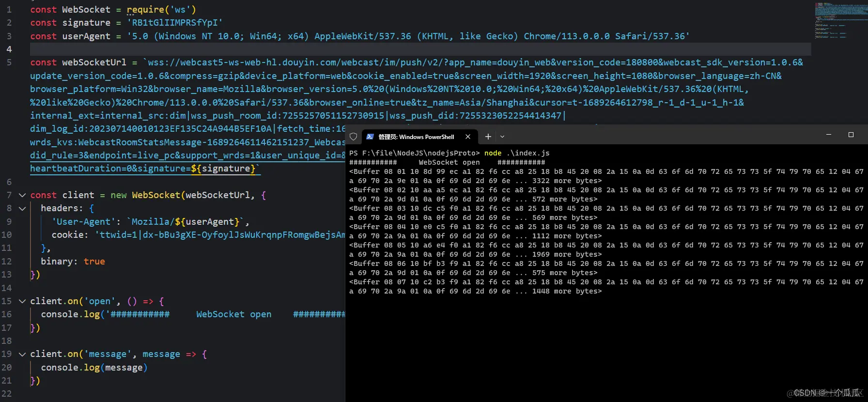The image size is (868, 402).
Task: Click the ${signature} template at line 5 end
Action: click(x=223, y=169)
